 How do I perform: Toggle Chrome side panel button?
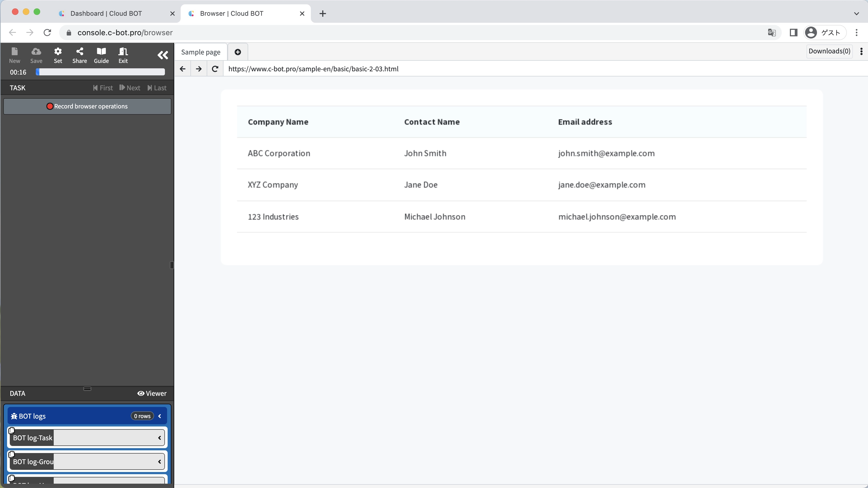793,33
